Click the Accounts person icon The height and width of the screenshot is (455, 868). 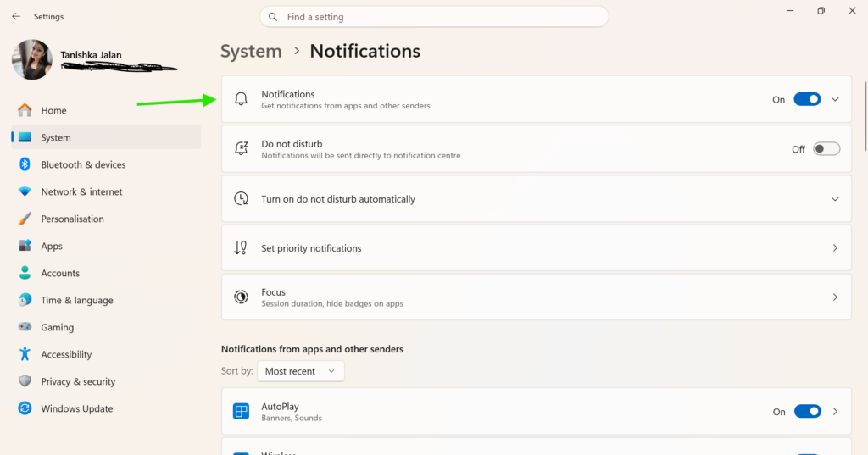[x=25, y=273]
